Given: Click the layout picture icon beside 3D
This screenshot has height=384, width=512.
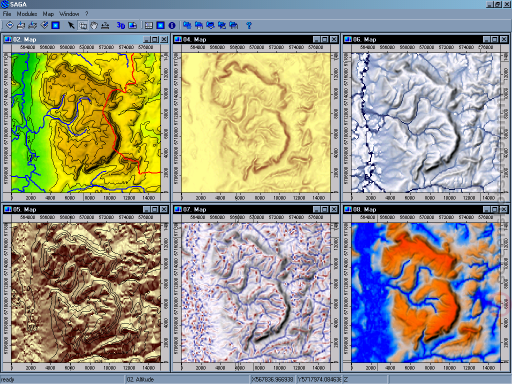Looking at the screenshot, I should pyautogui.click(x=133, y=25).
